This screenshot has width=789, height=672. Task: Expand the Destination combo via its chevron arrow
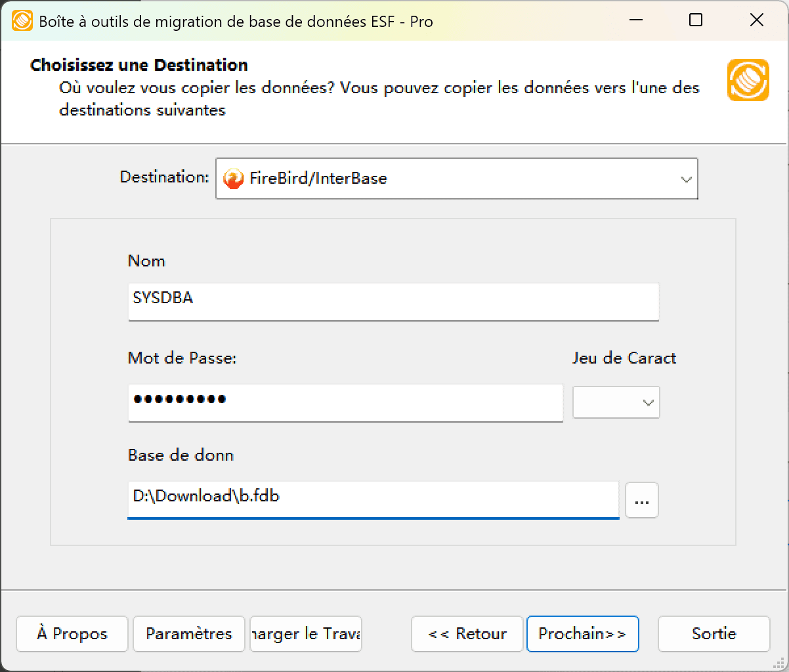tap(685, 178)
